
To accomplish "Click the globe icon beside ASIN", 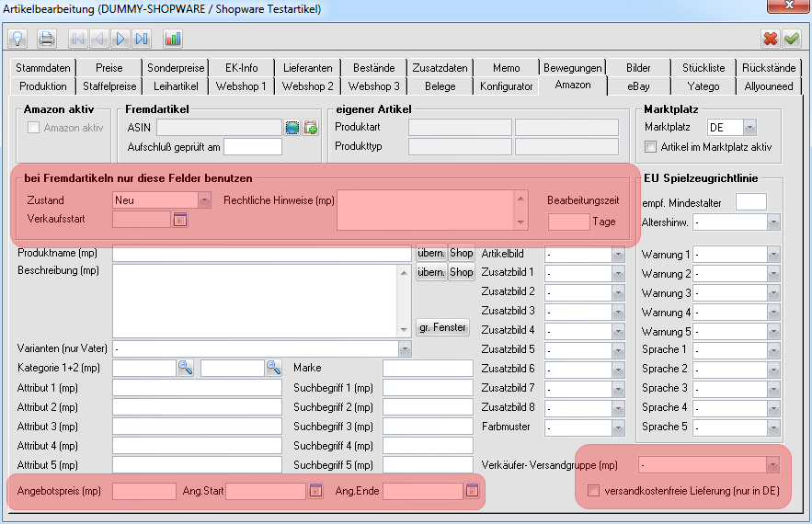I will (292, 128).
